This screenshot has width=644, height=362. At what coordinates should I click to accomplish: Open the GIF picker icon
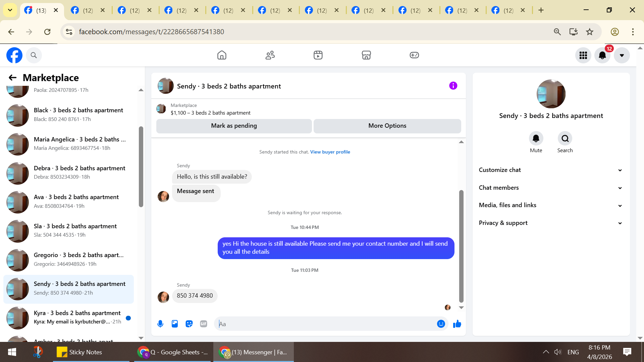point(204,324)
